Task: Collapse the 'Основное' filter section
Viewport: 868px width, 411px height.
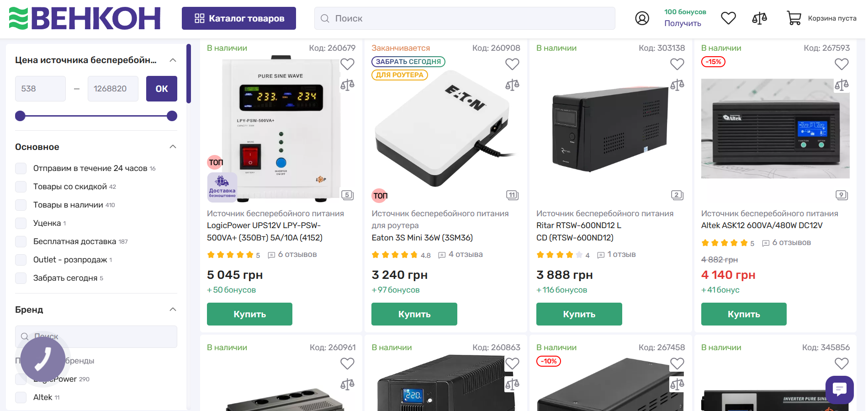Action: [173, 147]
